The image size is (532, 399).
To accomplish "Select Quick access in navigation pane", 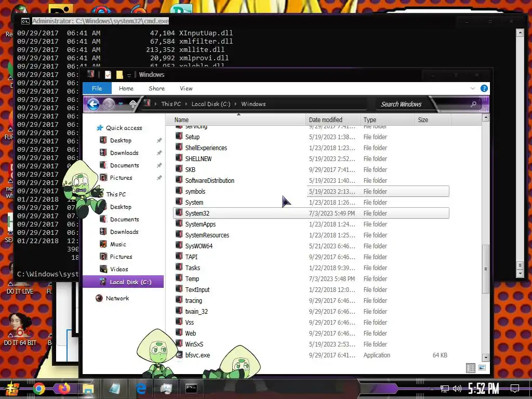I will point(124,128).
